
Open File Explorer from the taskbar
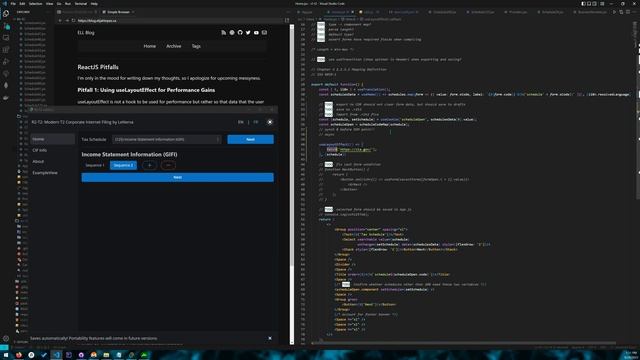(106, 355)
